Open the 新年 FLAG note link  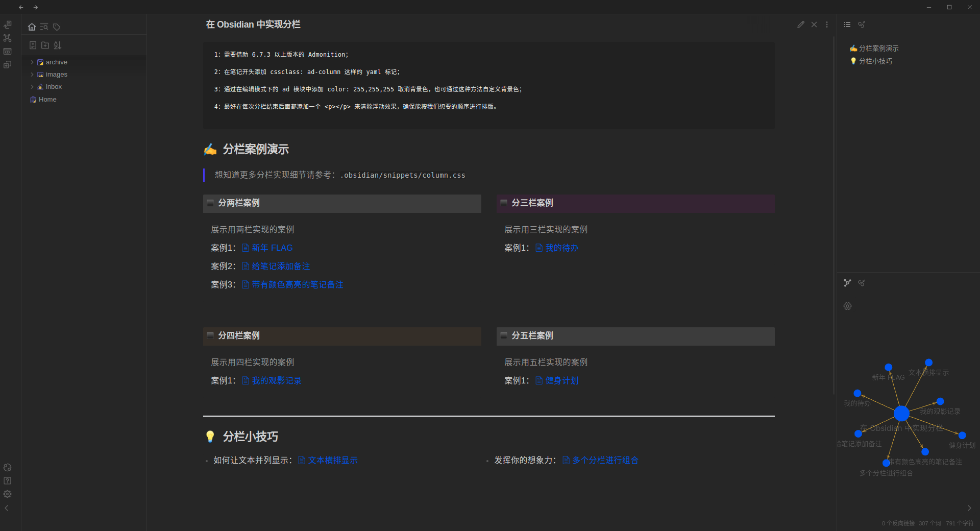point(272,248)
